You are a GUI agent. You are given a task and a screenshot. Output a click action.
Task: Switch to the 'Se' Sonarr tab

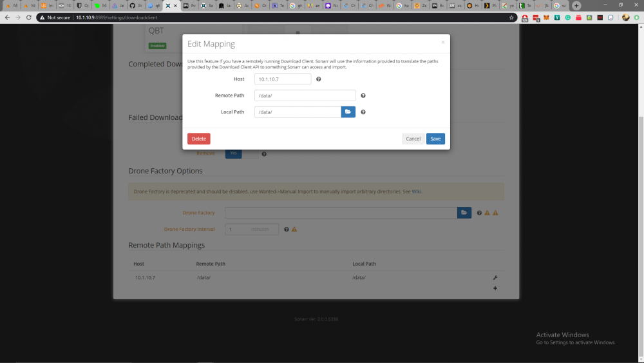click(207, 6)
